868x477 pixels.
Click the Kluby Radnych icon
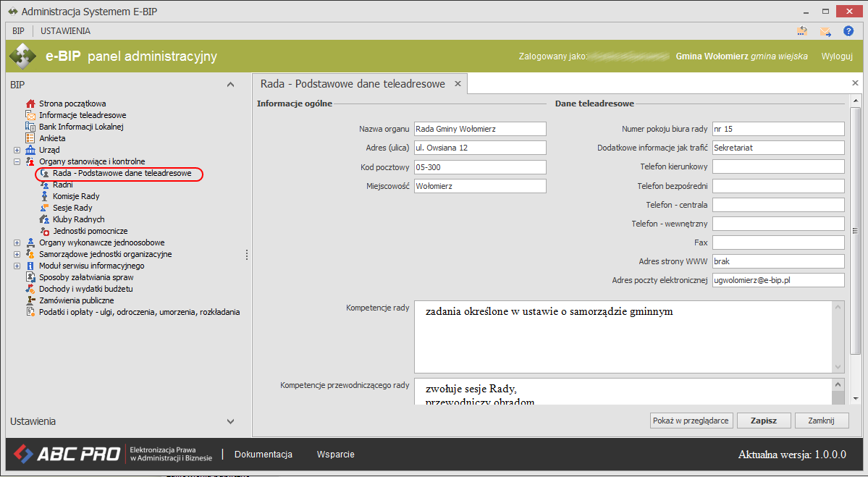tap(45, 220)
